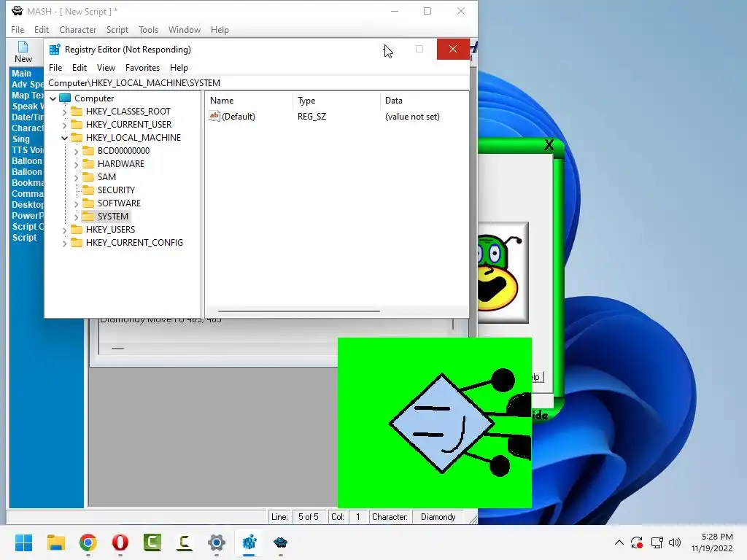
Task: Open Registry Editor Edit menu
Action: pyautogui.click(x=79, y=68)
